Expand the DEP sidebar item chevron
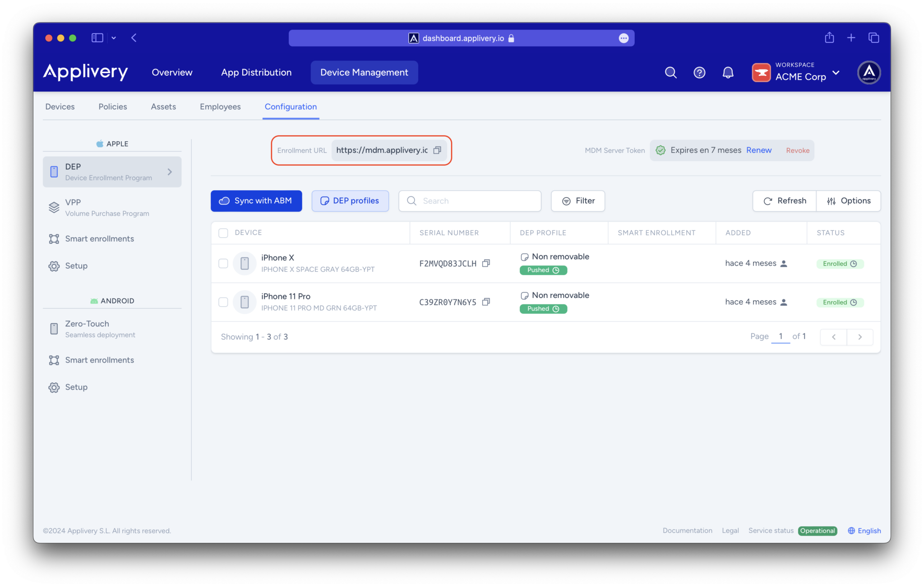 pyautogui.click(x=170, y=172)
